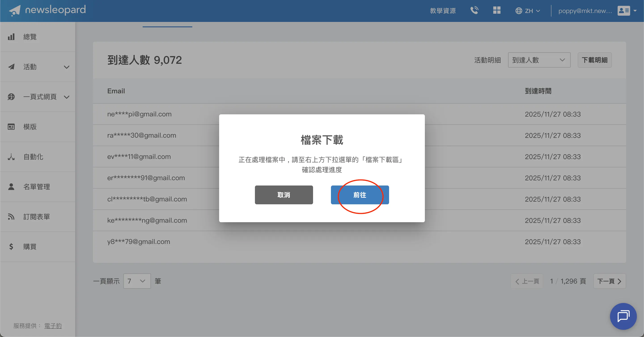Viewport: 644px width, 337px height.
Task: Select 名單管理 in the sidebar
Action: tap(37, 187)
